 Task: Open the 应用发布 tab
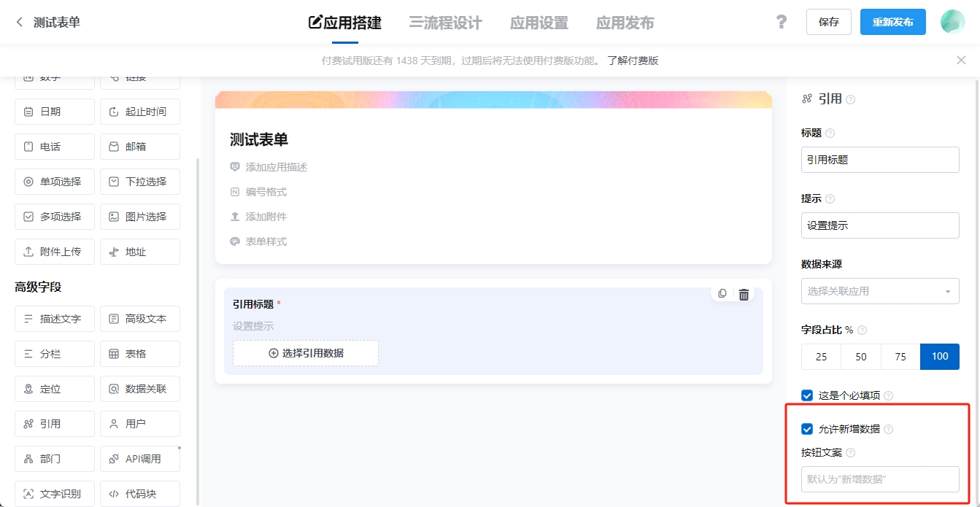coord(624,22)
